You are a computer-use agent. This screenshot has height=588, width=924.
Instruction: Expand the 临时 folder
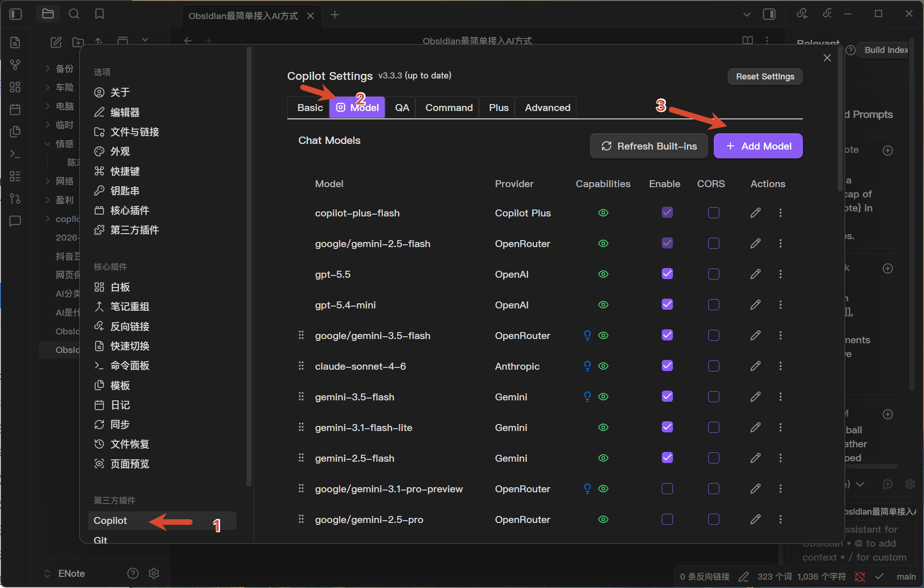[x=47, y=124]
